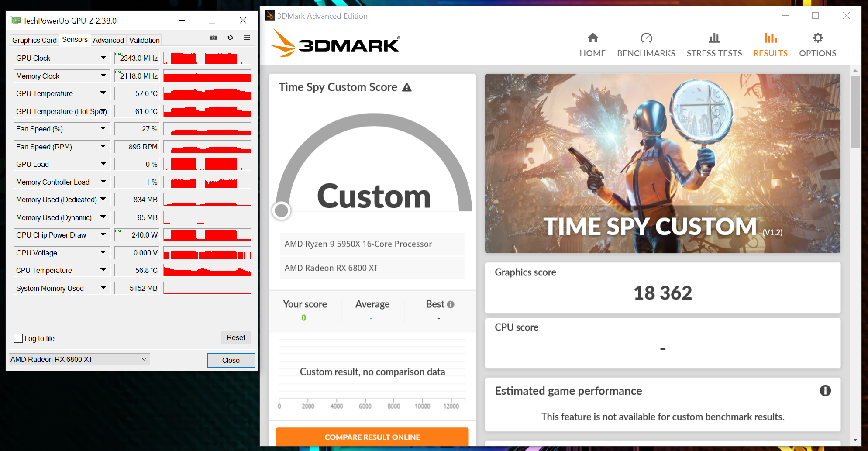Click the GPU-Z screenshot camera icon

click(x=214, y=38)
